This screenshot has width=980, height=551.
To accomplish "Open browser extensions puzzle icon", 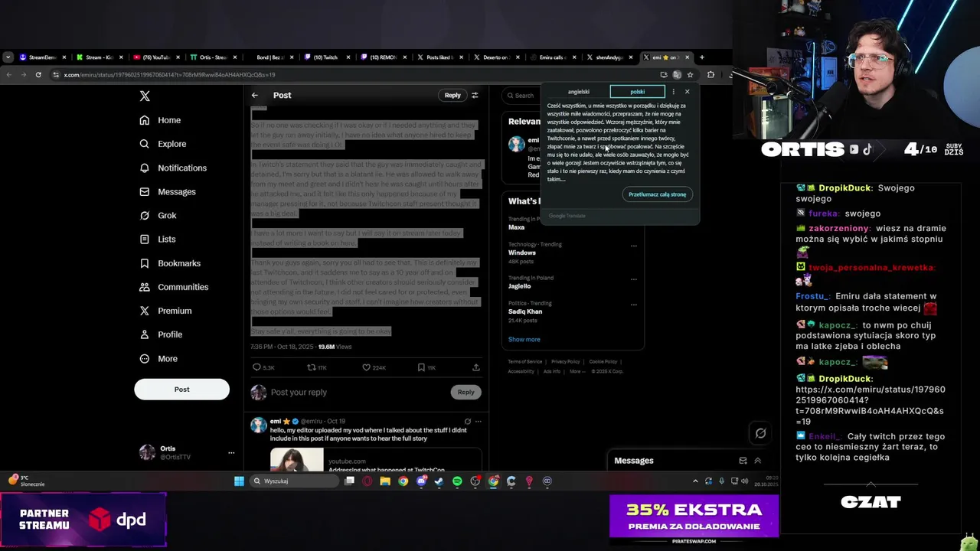I will tap(710, 74).
